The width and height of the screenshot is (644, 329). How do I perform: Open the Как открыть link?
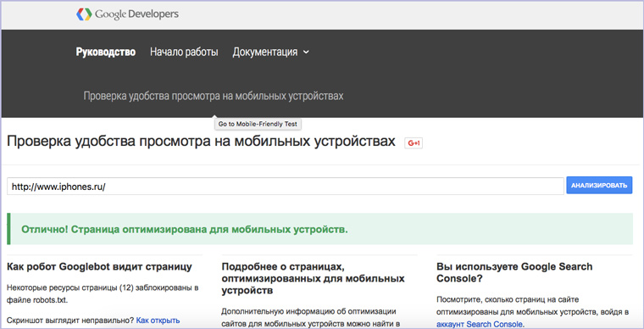point(158,321)
